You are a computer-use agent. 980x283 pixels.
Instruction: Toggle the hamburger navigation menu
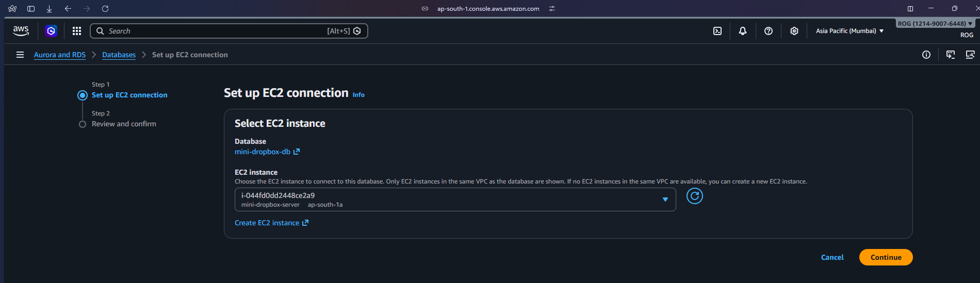(x=20, y=55)
